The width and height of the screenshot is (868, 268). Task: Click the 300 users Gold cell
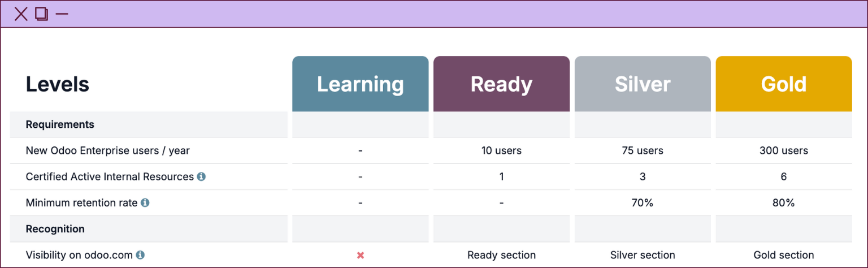point(783,151)
